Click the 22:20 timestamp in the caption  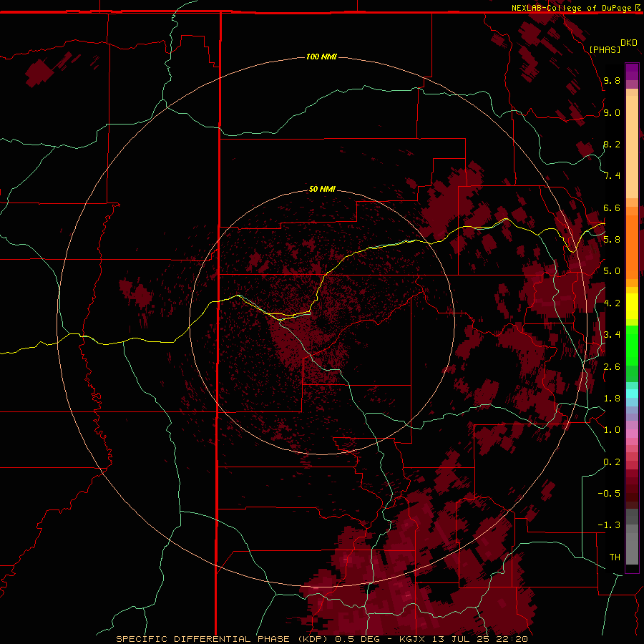coord(514,639)
